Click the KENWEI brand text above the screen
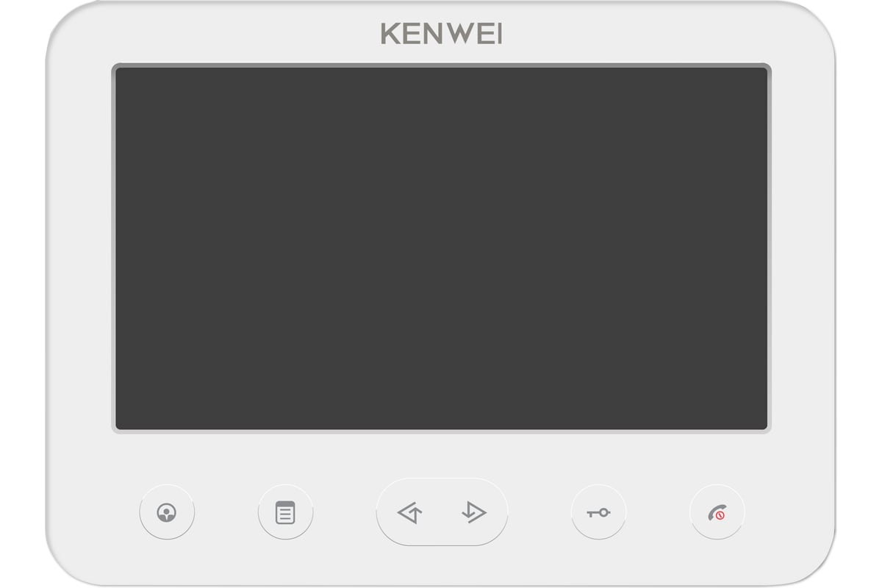Image resolution: width=882 pixels, height=588 pixels. click(x=441, y=34)
